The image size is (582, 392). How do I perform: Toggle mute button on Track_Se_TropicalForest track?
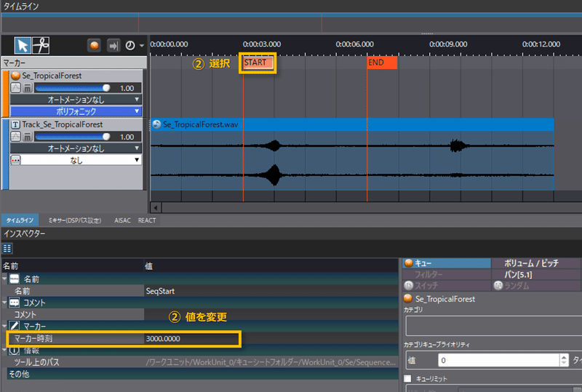point(28,137)
